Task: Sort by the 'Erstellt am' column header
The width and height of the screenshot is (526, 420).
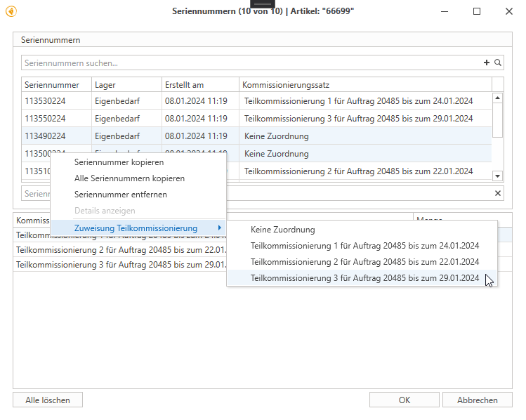Action: pyautogui.click(x=199, y=84)
